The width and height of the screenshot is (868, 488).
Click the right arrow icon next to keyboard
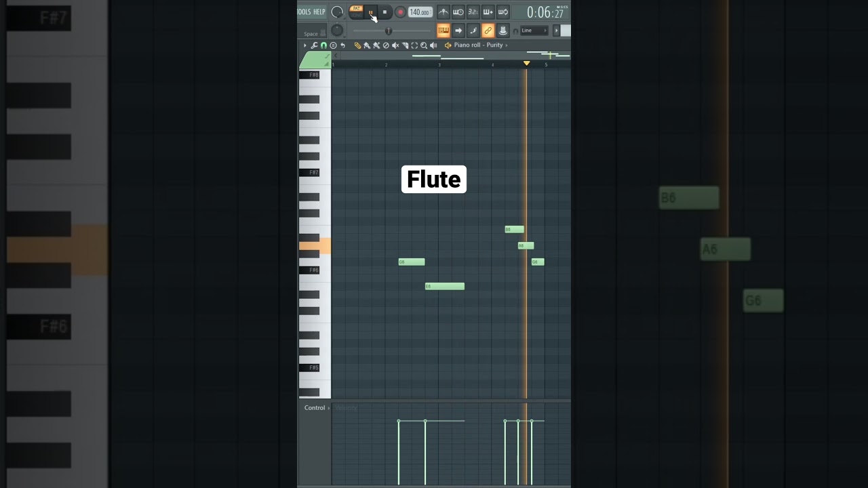pos(458,30)
